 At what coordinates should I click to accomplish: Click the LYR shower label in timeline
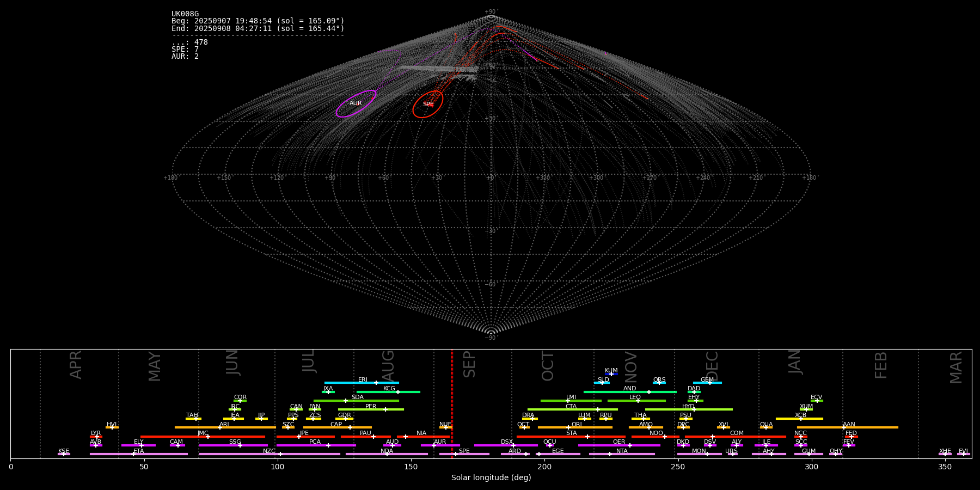96,433
